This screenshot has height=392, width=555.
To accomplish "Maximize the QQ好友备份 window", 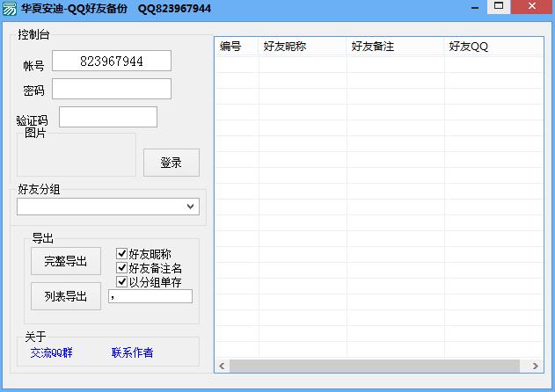I will [x=499, y=6].
